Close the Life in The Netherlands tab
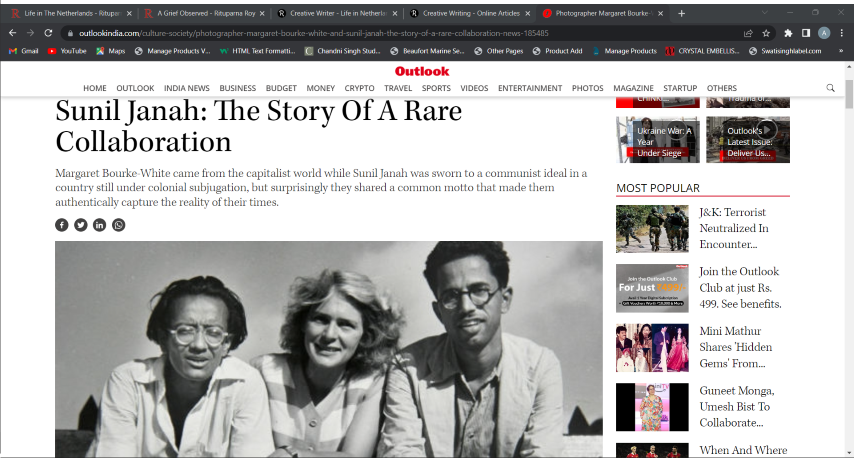This screenshot has width=854, height=458. 129,14
